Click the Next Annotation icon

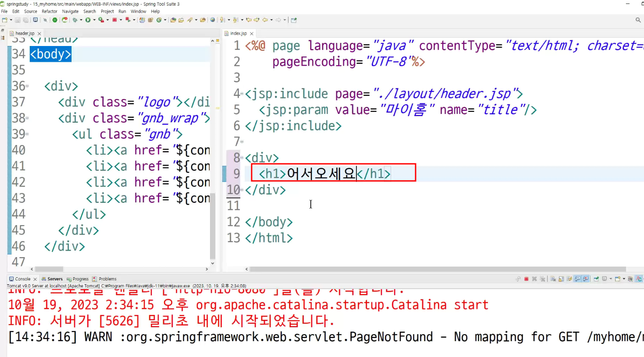(x=222, y=20)
